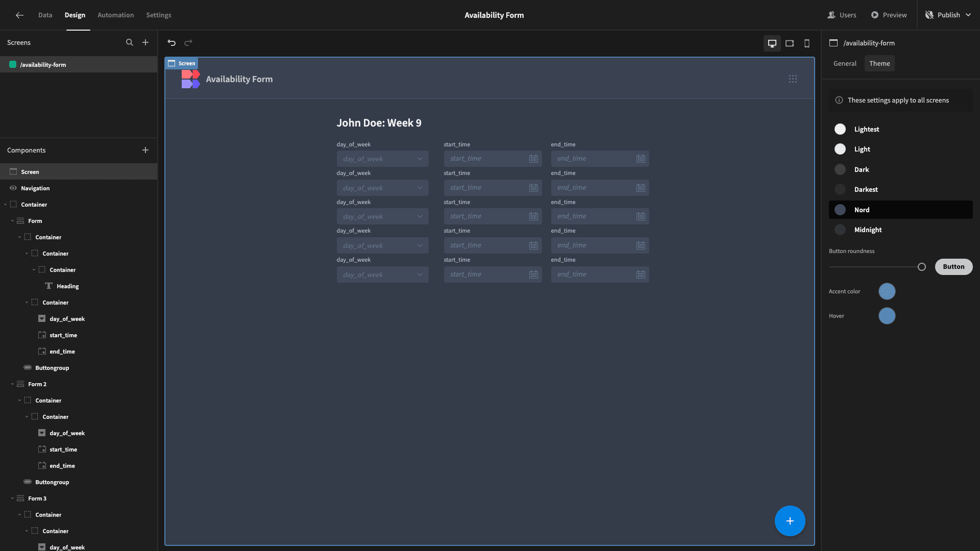The image size is (980, 551).
Task: Select the Darkest theme
Action: (900, 189)
